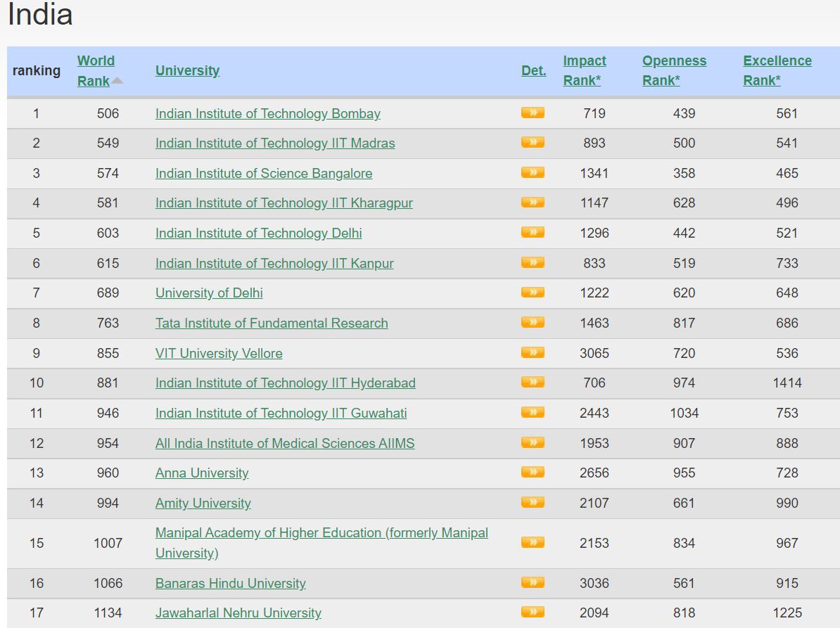Open Tata Institute of Fundamental Research link
Screen dimensions: 840x628
[272, 323]
